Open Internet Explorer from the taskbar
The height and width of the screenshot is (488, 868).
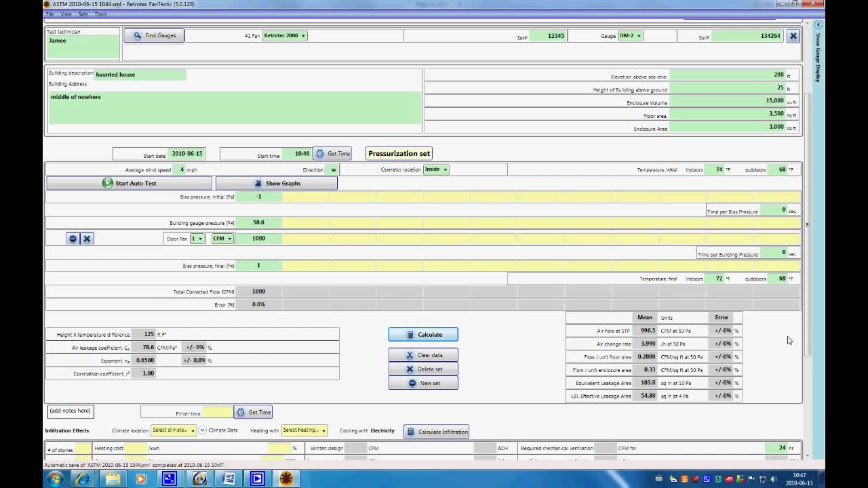[x=82, y=479]
